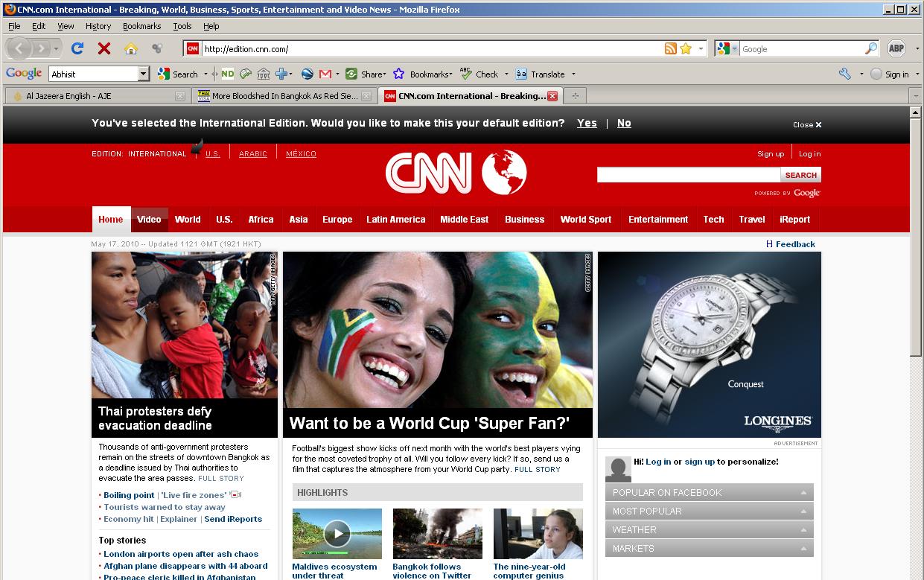Run the spell Check tool
Viewport: 924px width, 580px height.
479,74
